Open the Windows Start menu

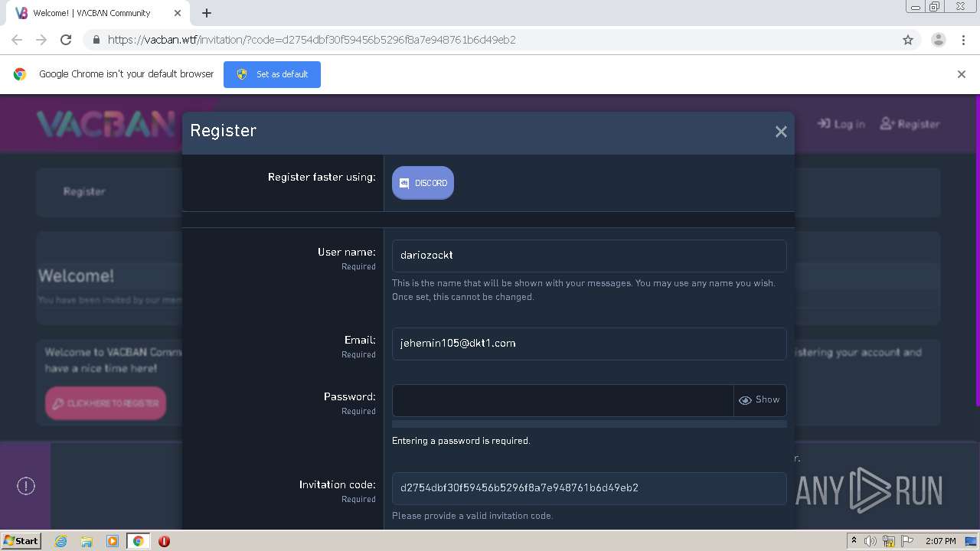(21, 541)
